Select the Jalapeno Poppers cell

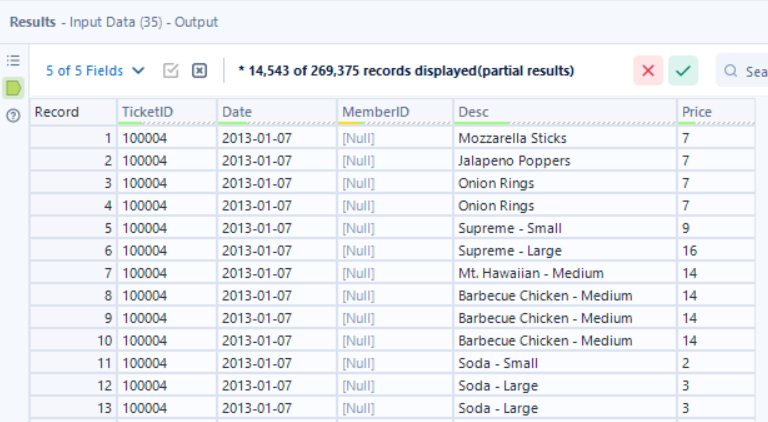(x=514, y=160)
